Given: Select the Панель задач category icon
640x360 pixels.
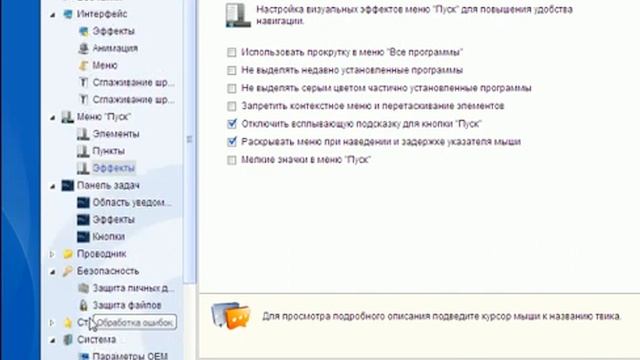Looking at the screenshot, I should [67, 185].
